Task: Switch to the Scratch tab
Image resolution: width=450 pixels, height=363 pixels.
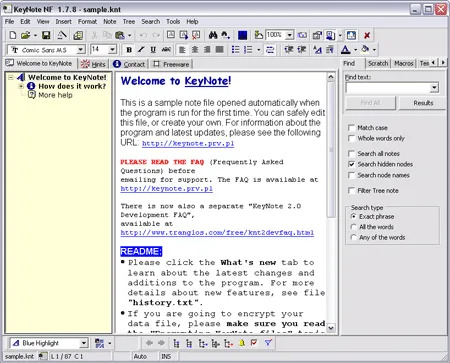Action: (378, 63)
